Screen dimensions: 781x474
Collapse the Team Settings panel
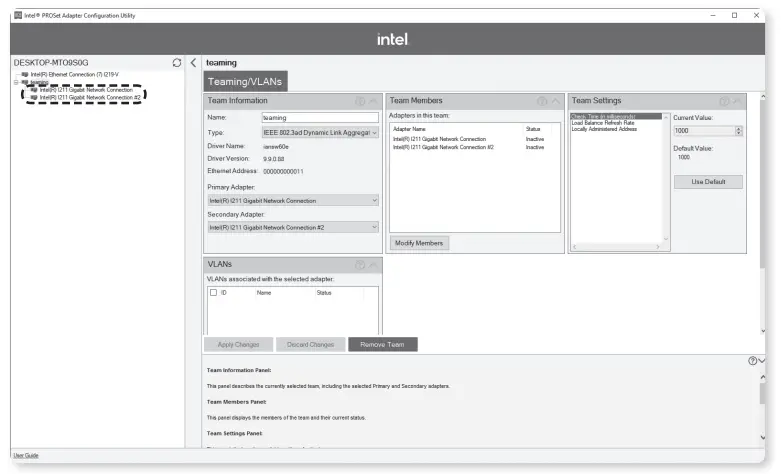pyautogui.click(x=737, y=101)
